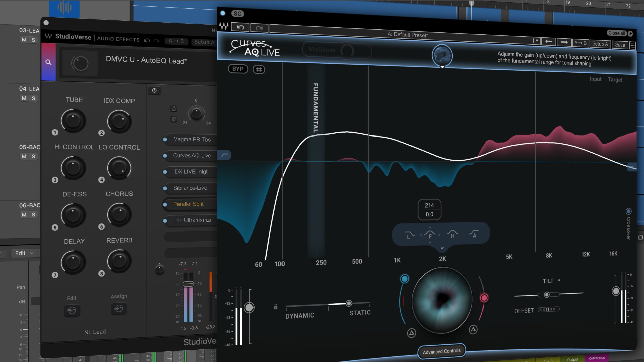The width and height of the screenshot is (644, 362).
Task: Open Advanced Controls panel
Action: [441, 351]
